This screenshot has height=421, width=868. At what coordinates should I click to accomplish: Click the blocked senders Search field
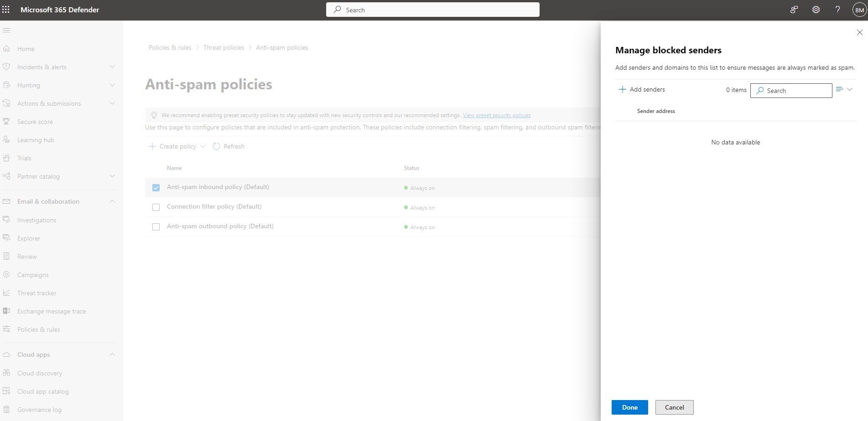791,91
